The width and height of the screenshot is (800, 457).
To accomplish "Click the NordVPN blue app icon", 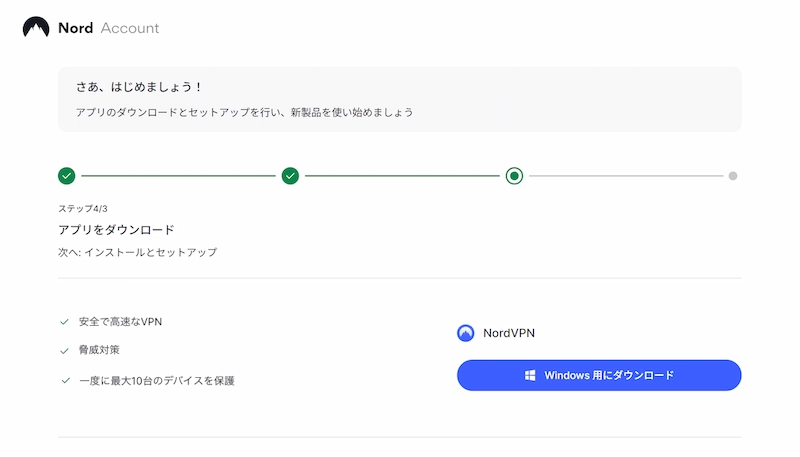I will click(465, 333).
